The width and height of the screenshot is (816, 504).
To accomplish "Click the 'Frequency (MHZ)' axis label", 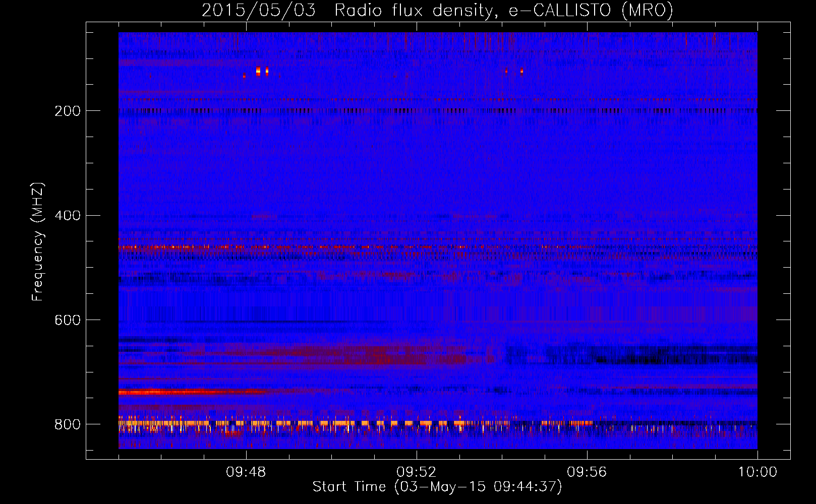I will (38, 242).
